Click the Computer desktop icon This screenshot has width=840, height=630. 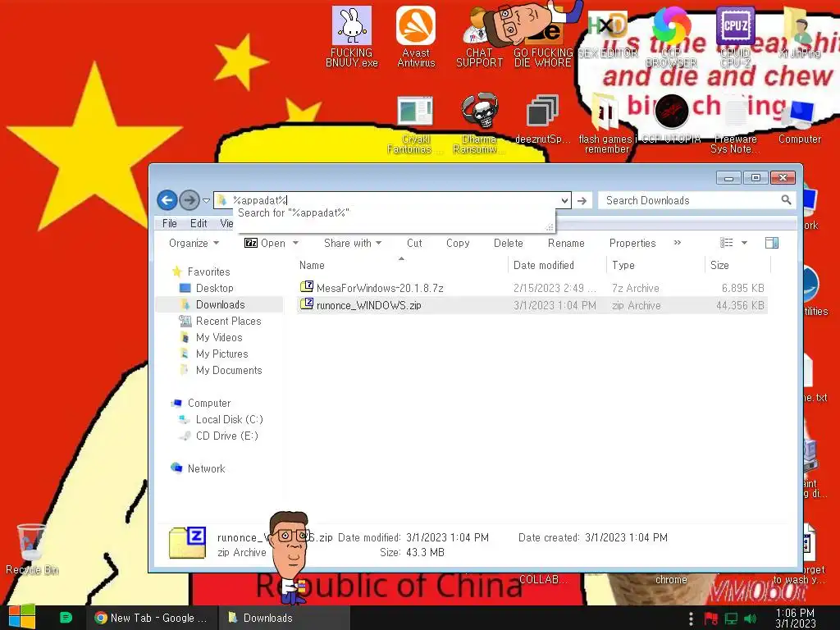pyautogui.click(x=799, y=121)
